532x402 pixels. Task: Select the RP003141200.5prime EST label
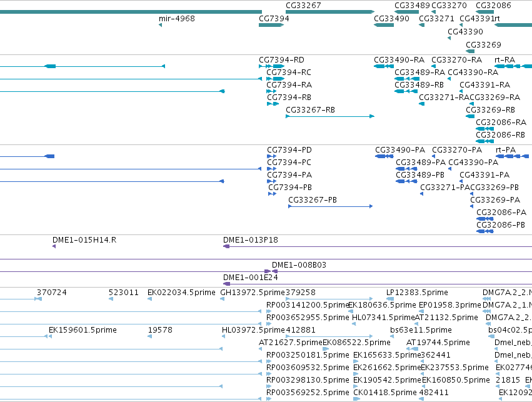(x=308, y=305)
